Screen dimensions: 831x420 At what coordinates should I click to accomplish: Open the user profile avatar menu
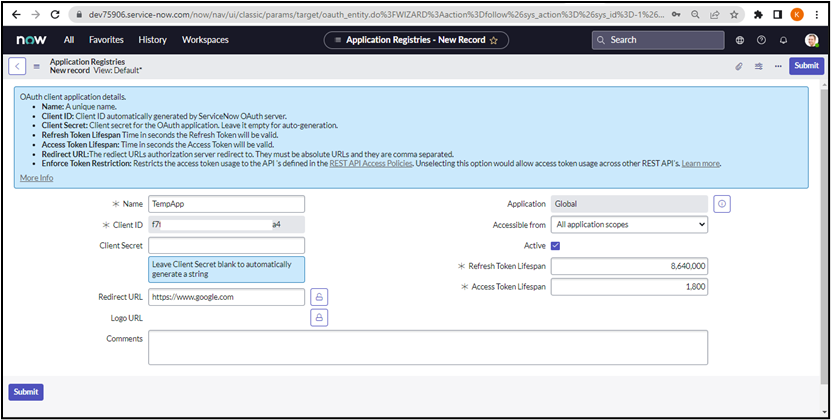811,40
